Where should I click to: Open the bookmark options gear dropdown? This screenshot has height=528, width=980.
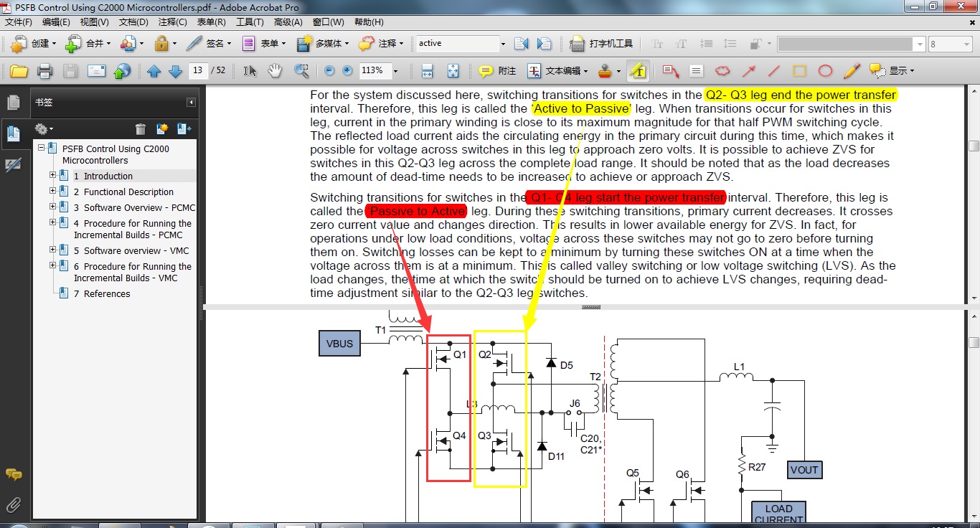coord(44,129)
